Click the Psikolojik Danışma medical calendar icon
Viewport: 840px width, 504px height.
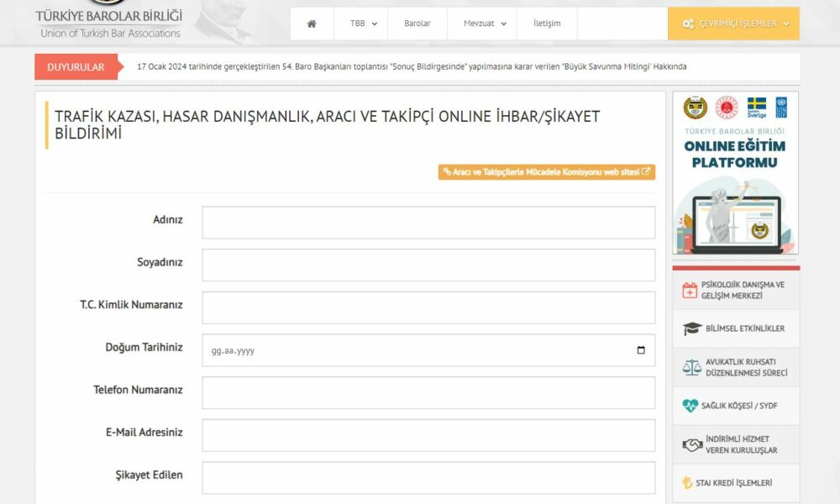click(690, 291)
